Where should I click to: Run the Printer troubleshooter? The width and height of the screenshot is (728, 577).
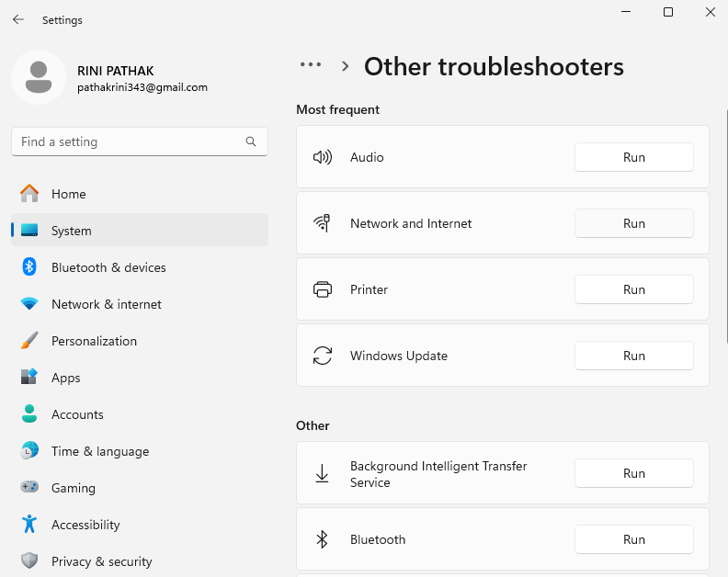tap(633, 289)
